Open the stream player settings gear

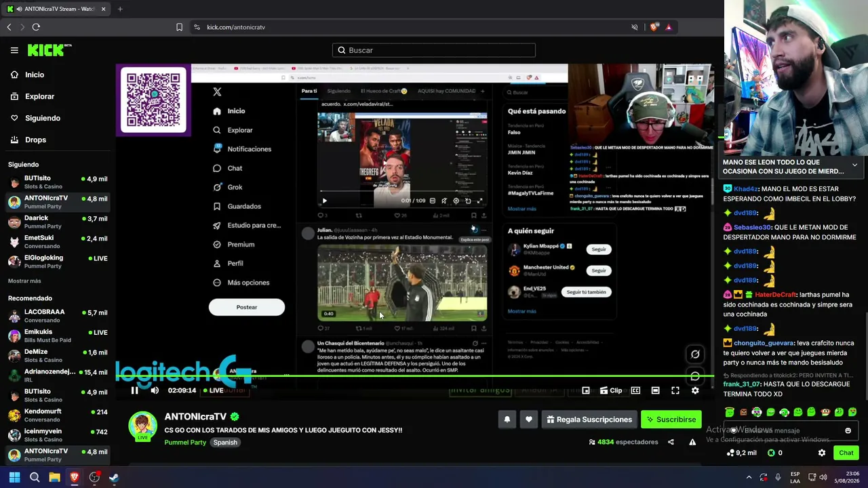point(695,390)
